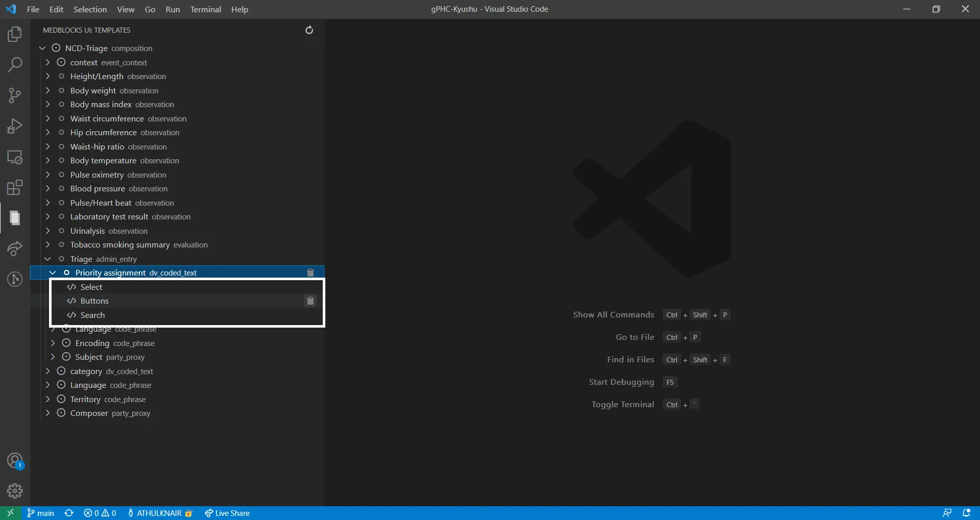Click the copy icon on Buttons row
The width and height of the screenshot is (980, 520).
[310, 301]
